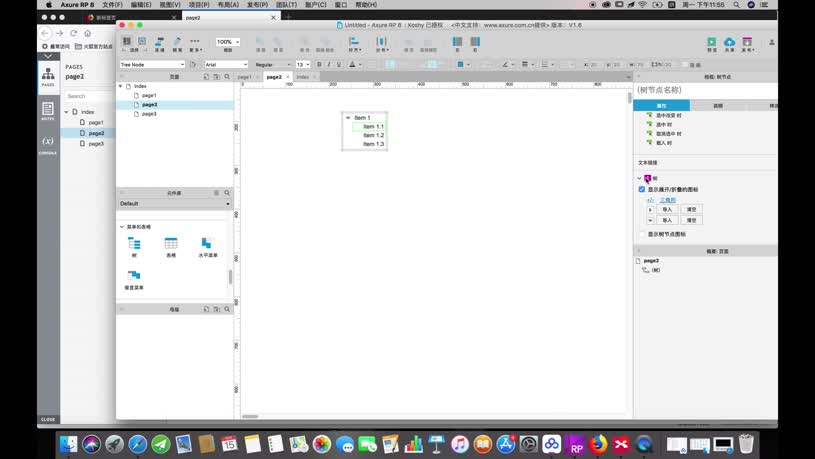Click the Search field in browser preview

(88, 96)
